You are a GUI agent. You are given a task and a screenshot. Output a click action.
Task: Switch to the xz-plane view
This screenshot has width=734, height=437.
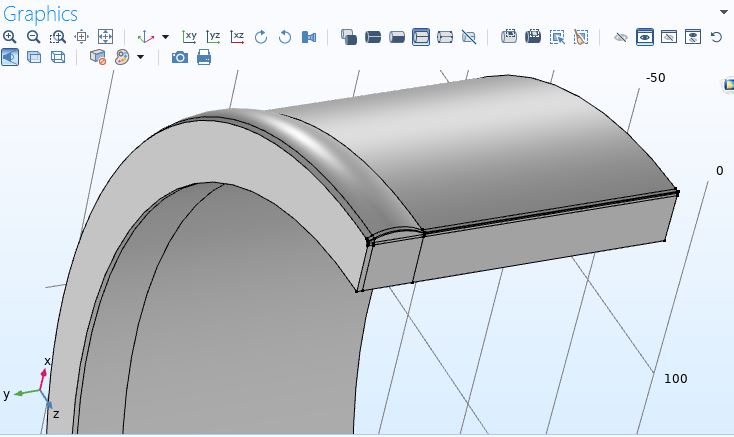pos(237,37)
